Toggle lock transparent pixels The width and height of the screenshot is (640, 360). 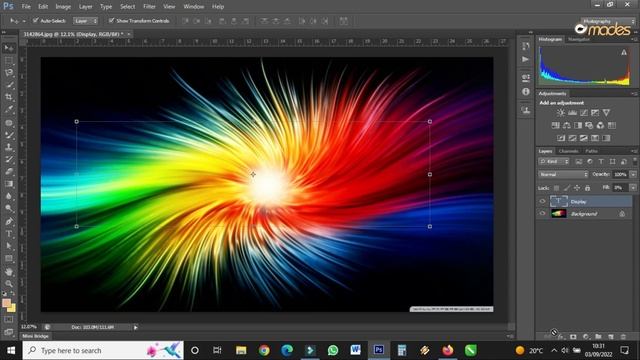pyautogui.click(x=556, y=188)
